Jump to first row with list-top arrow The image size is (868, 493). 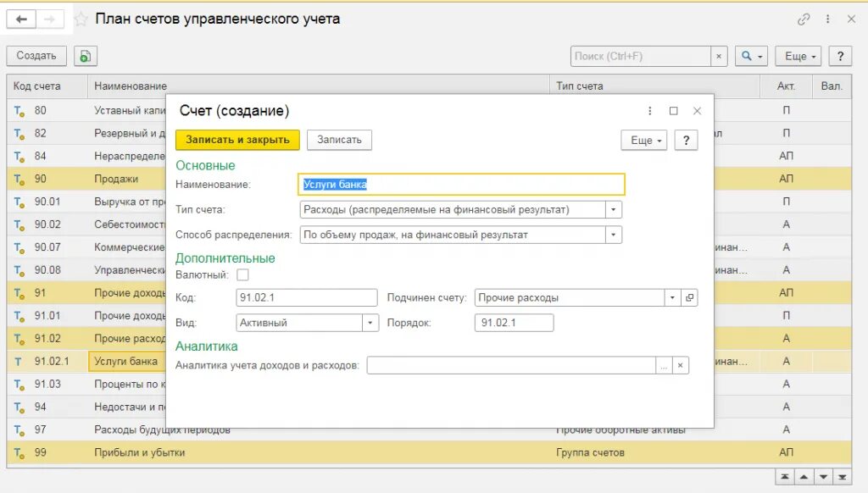click(784, 477)
